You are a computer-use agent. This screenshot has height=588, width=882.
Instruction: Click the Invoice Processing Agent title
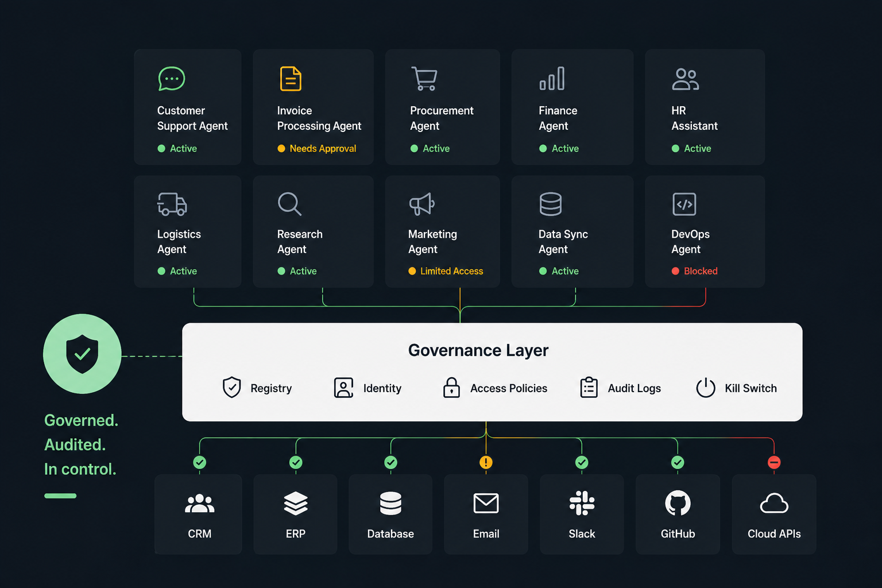(319, 118)
